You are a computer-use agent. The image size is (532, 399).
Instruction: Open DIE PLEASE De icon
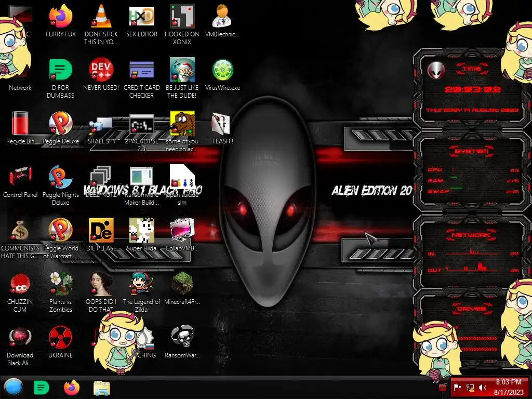pyautogui.click(x=101, y=230)
